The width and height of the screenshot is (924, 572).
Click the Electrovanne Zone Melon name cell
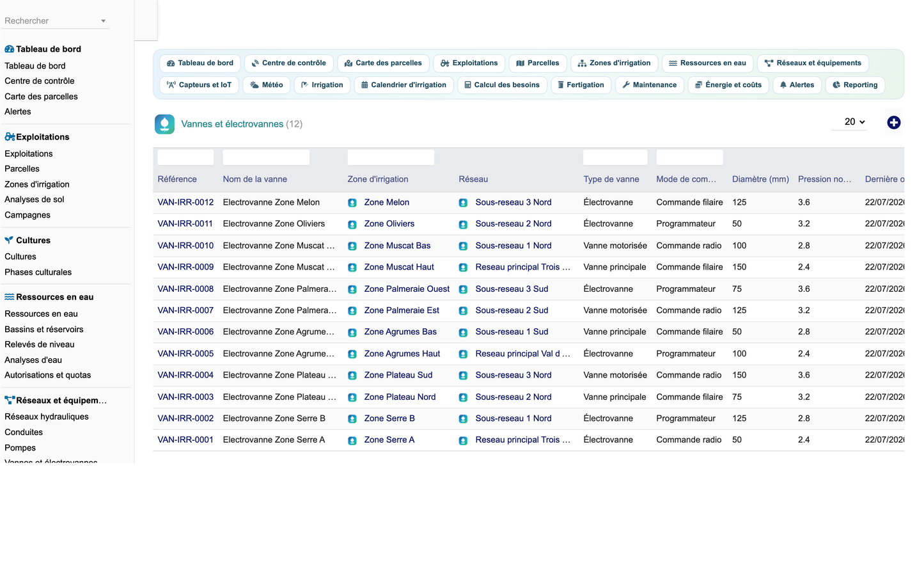(x=271, y=202)
